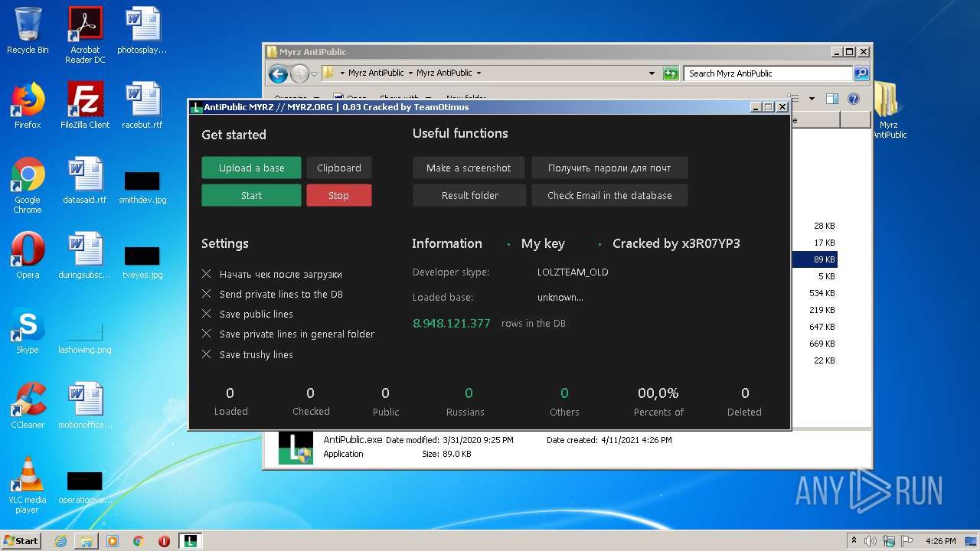This screenshot has height=551, width=980.
Task: Launch FileZilla Client shortcut
Action: (85, 106)
